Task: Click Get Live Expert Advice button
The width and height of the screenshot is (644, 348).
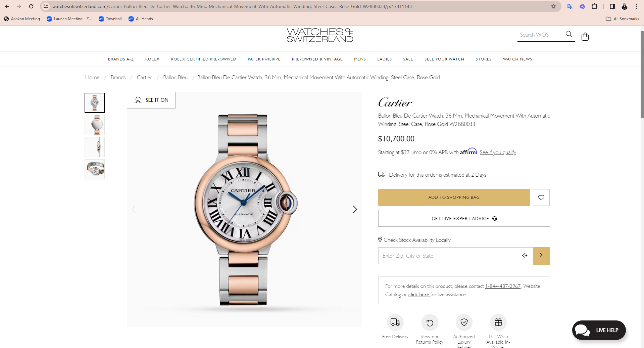Action: click(x=464, y=218)
